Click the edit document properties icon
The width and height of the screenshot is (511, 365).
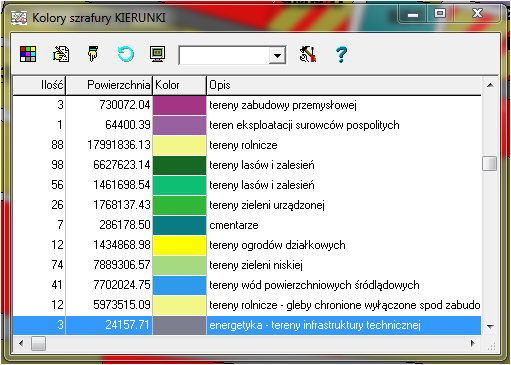(61, 54)
